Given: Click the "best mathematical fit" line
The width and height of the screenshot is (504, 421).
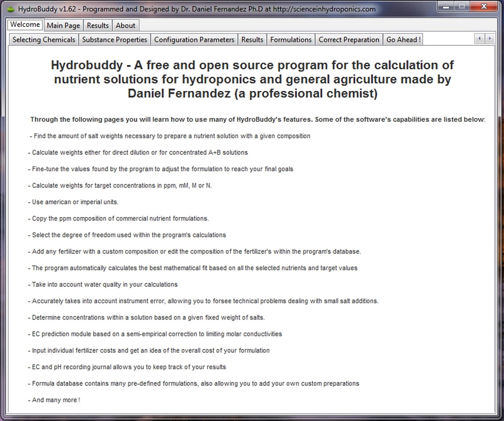Looking at the screenshot, I should coord(192,268).
